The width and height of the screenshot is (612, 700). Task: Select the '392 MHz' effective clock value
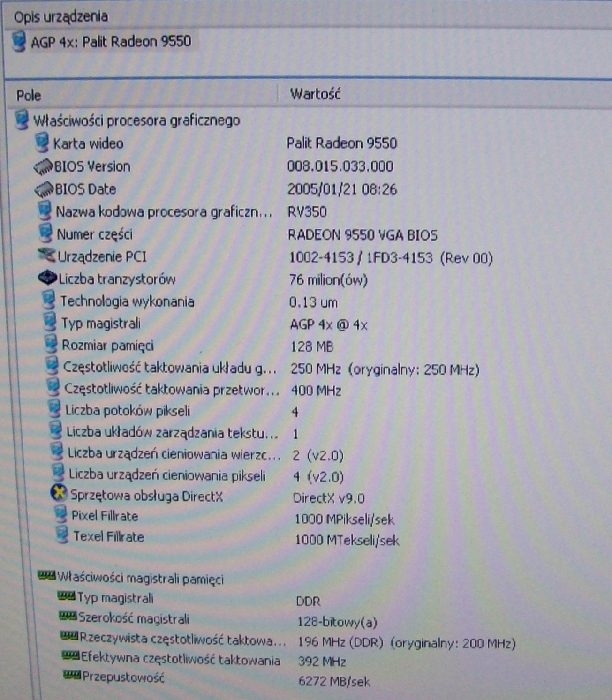(x=322, y=662)
